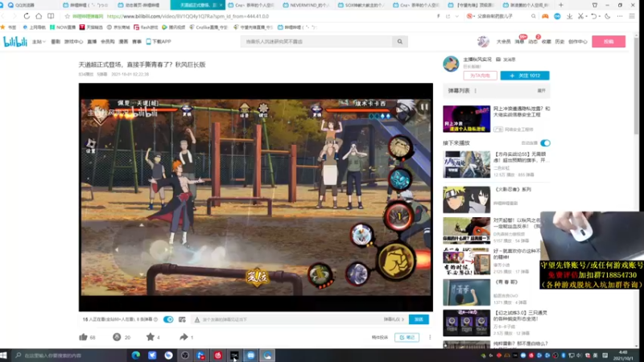
Task: Click 直播 in bilibili nav
Action: click(92, 42)
